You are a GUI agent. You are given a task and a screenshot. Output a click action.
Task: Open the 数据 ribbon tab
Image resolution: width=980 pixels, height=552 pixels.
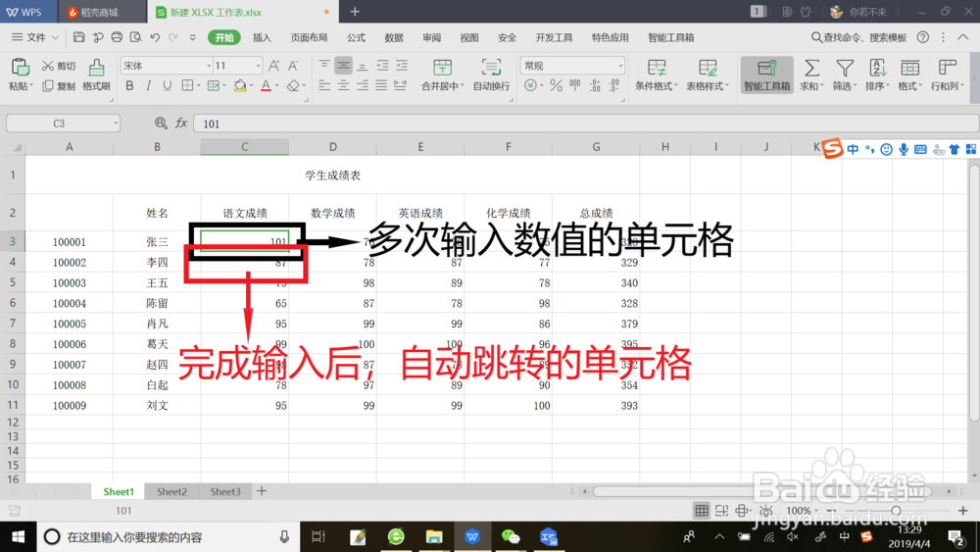tap(394, 37)
